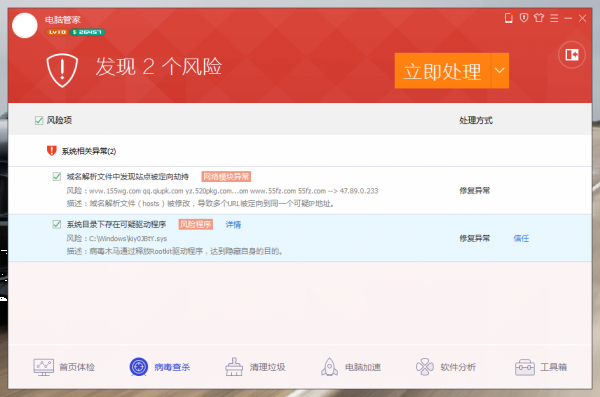Click the hosts 描述 description line

[201, 204]
